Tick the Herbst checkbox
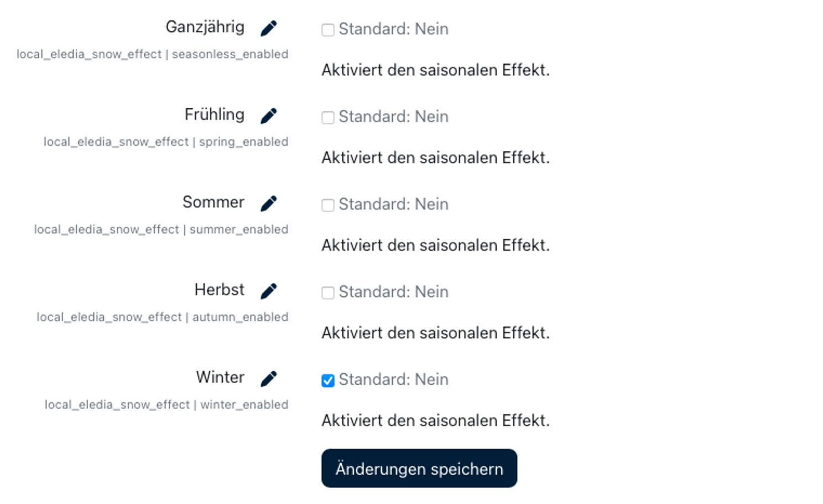Image resolution: width=823 pixels, height=504 pixels. [328, 292]
